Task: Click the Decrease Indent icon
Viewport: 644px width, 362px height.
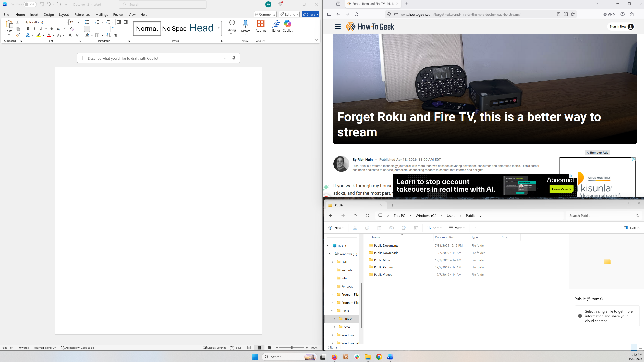Action: [x=119, y=22]
